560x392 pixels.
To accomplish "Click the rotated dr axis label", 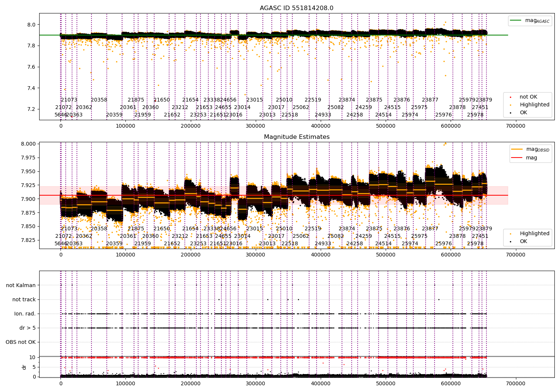I will [24, 367].
